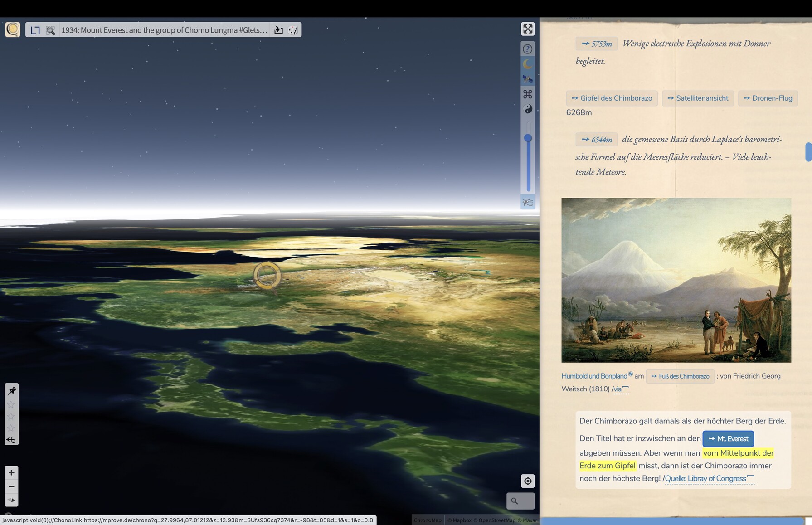812x525 pixels.
Task: Zoom in with the plus button
Action: (x=12, y=472)
